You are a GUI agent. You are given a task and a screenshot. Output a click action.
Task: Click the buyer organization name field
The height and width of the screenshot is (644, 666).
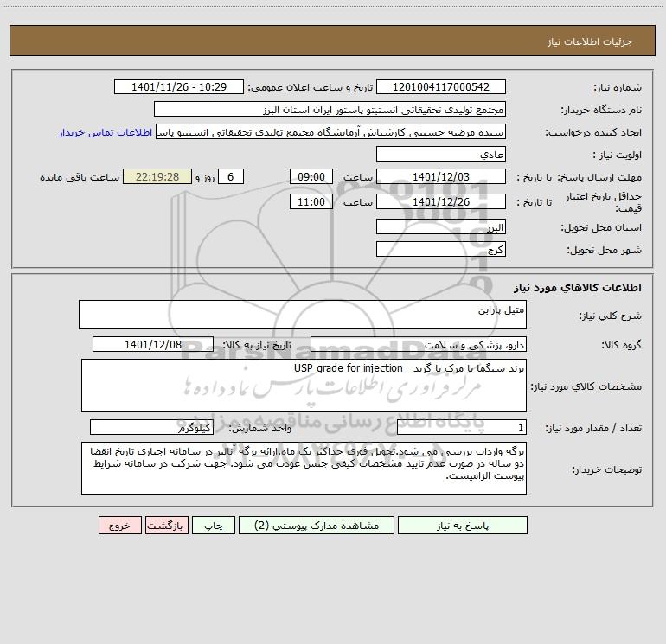point(330,110)
